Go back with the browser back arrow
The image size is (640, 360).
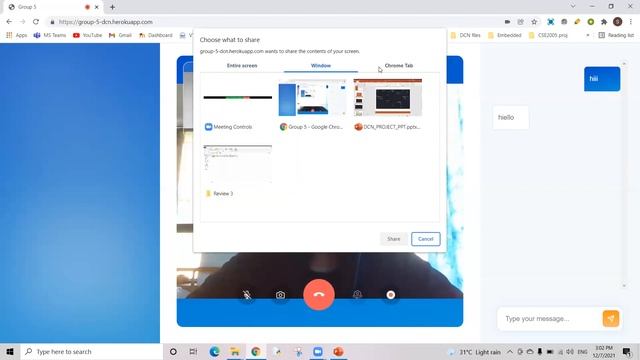point(9,22)
